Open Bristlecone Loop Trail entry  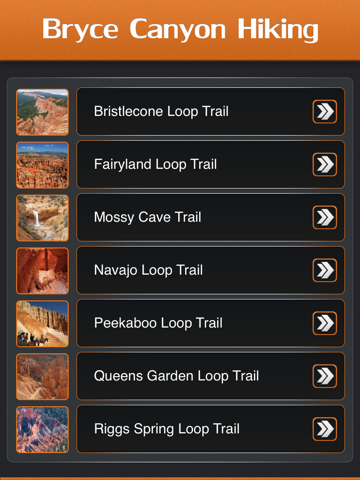pos(210,112)
